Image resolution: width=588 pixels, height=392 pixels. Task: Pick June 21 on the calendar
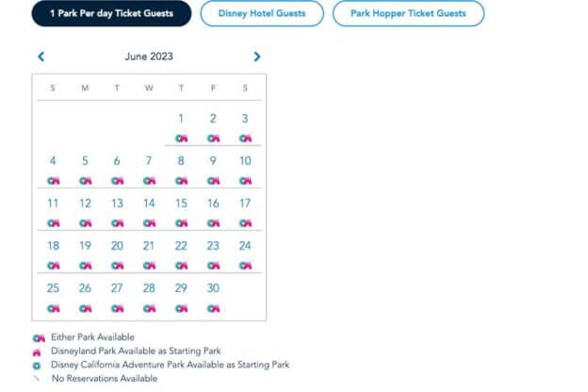[149, 246]
